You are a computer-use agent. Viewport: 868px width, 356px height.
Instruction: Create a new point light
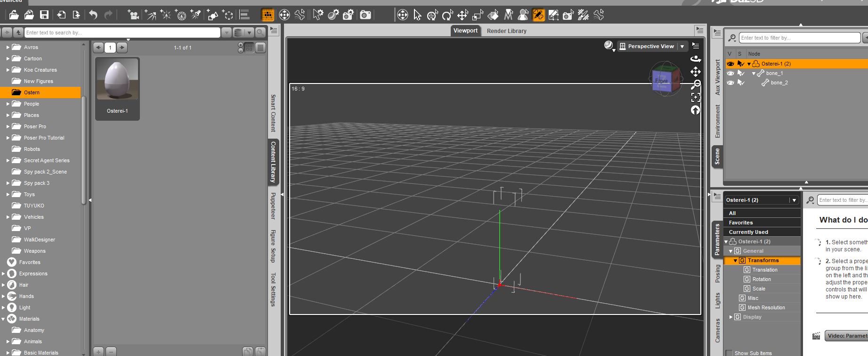166,15
